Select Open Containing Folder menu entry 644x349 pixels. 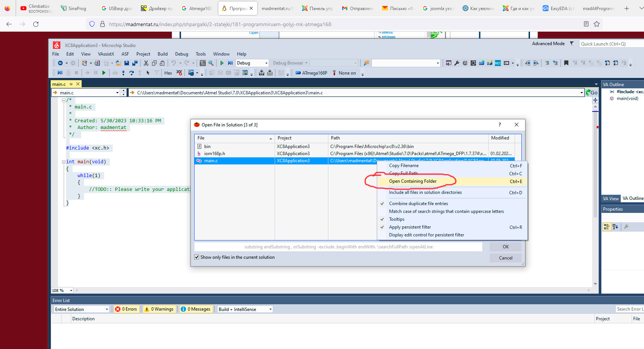(x=452, y=181)
